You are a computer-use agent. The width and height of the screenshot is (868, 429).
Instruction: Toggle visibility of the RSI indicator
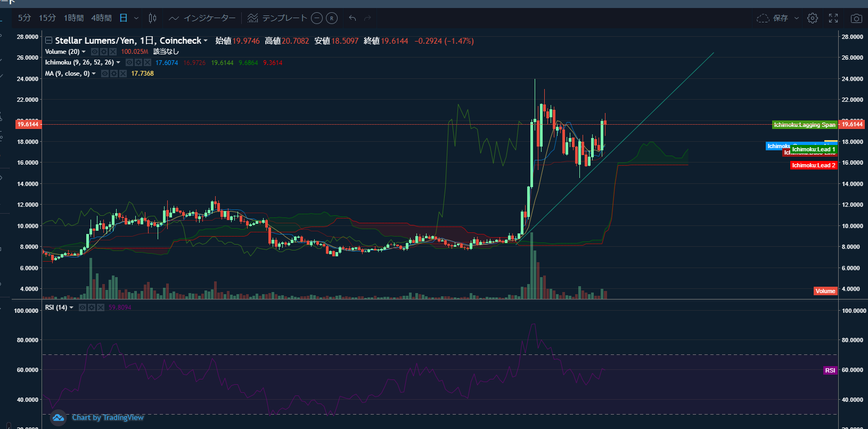[x=83, y=307]
